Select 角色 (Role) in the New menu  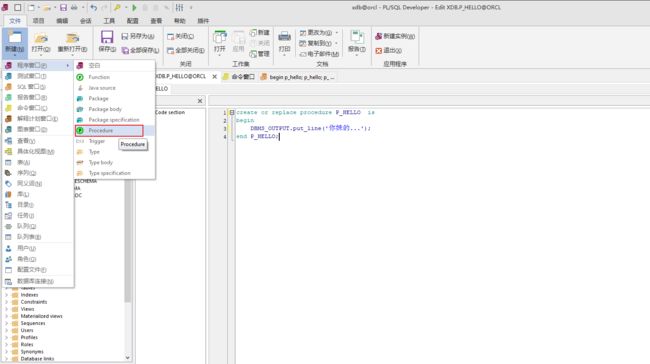[x=38, y=259]
